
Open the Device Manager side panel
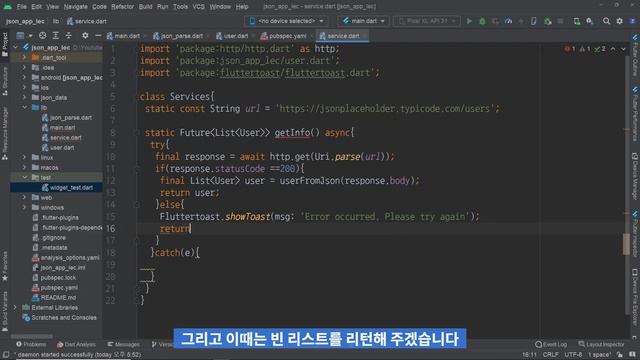635,176
